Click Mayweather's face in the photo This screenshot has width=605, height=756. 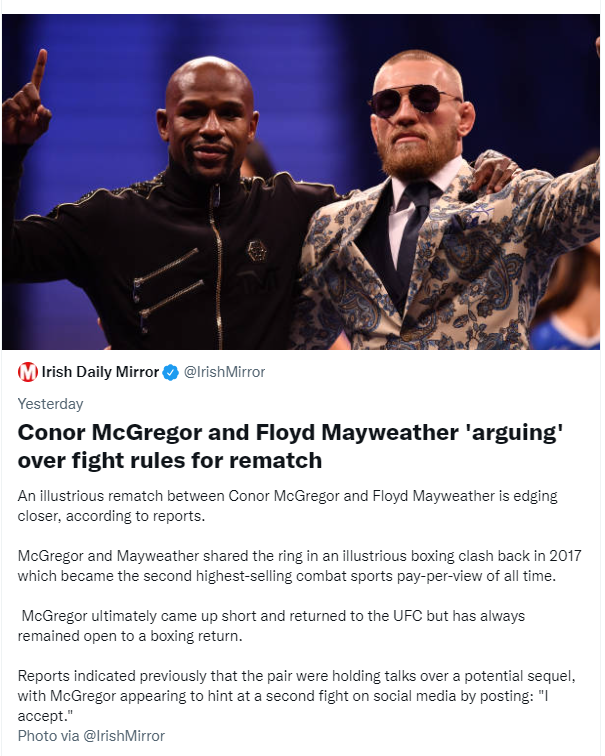point(210,123)
